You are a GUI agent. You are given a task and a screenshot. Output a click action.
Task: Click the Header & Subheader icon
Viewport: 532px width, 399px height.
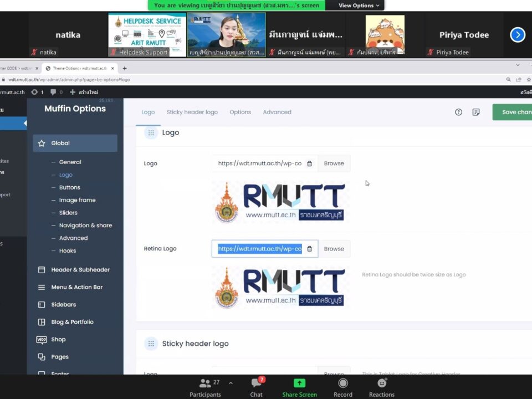pyautogui.click(x=42, y=270)
